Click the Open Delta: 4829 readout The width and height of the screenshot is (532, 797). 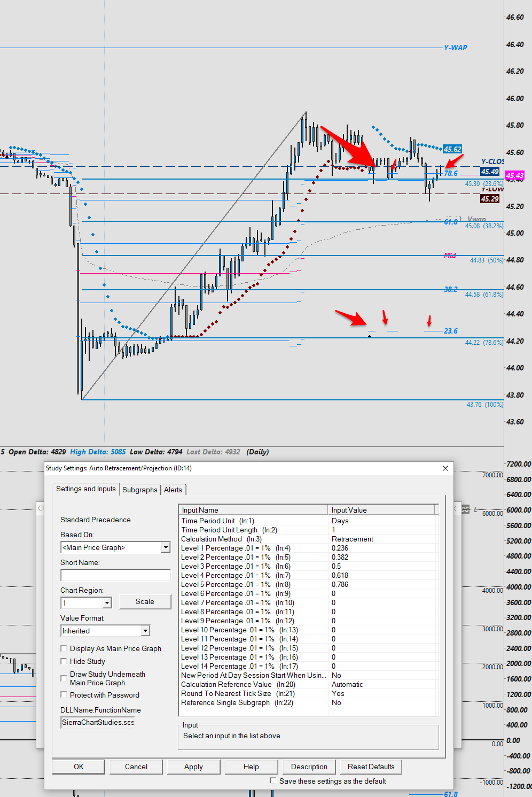point(37,452)
